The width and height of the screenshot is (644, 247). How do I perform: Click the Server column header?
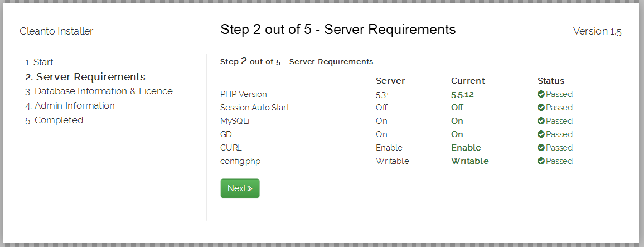coord(390,80)
